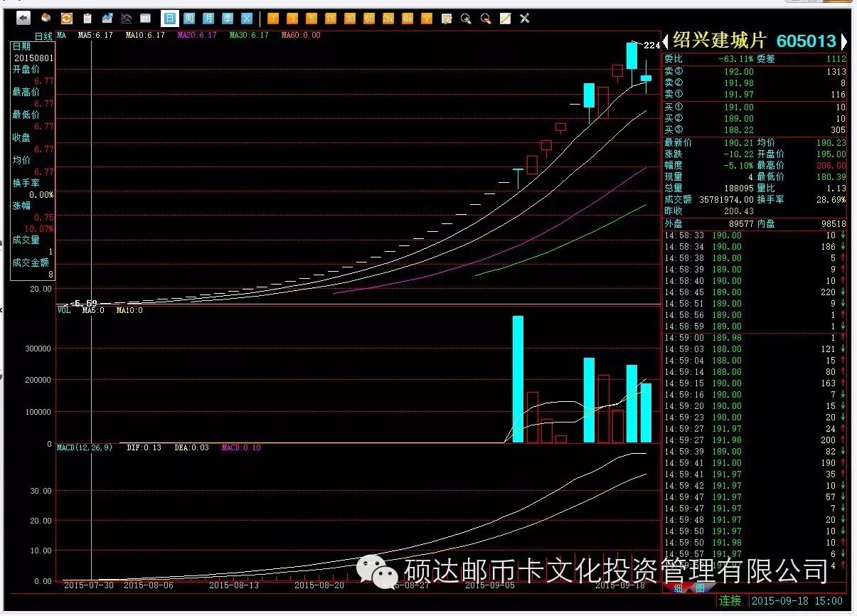Click the orange refresh toolbar icon

pyautogui.click(x=67, y=18)
